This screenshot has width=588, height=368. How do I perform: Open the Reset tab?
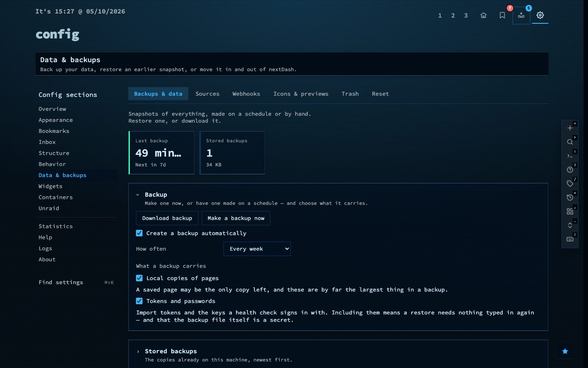click(380, 94)
